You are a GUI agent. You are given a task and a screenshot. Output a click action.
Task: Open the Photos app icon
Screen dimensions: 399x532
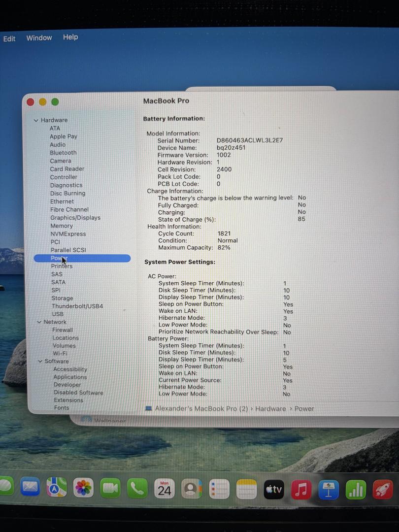click(83, 488)
